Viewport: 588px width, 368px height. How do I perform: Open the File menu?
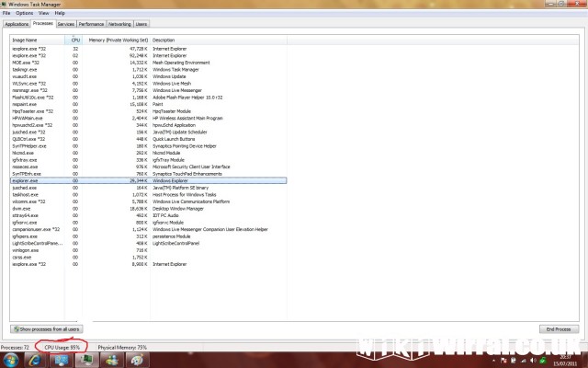tap(6, 13)
